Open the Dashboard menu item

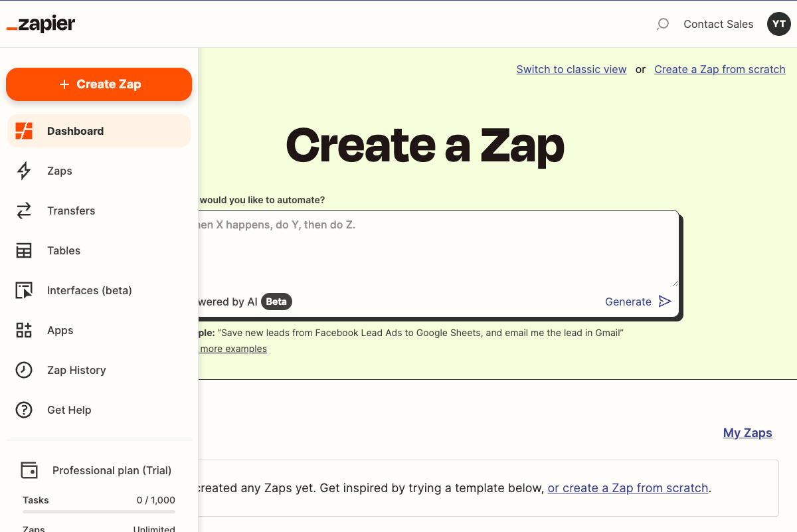pos(99,131)
